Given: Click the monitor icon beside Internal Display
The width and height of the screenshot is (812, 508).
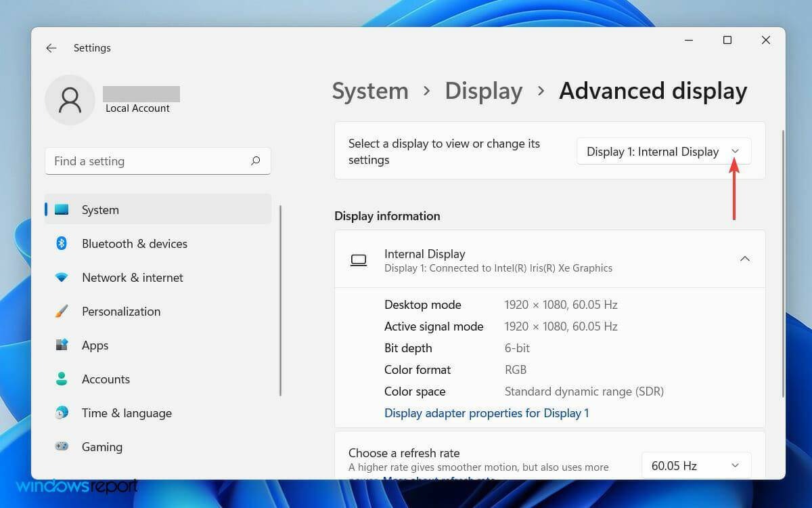Looking at the screenshot, I should [x=359, y=259].
